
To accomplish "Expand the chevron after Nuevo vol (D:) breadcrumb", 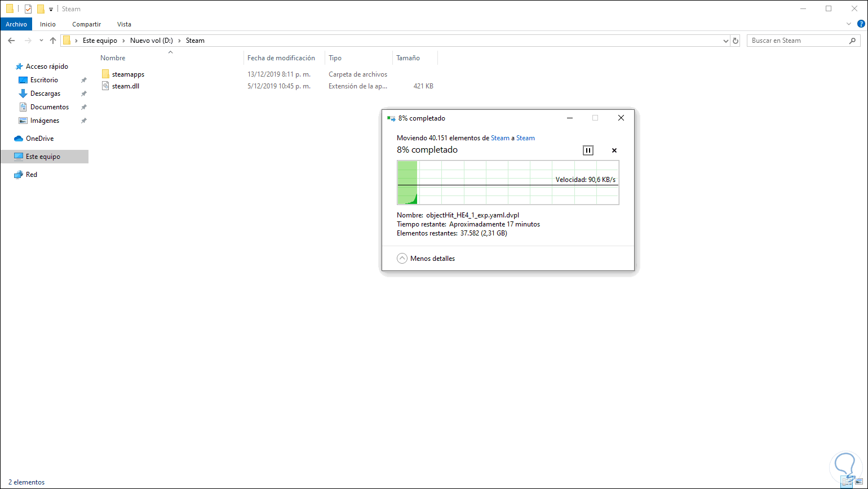I will pos(180,41).
